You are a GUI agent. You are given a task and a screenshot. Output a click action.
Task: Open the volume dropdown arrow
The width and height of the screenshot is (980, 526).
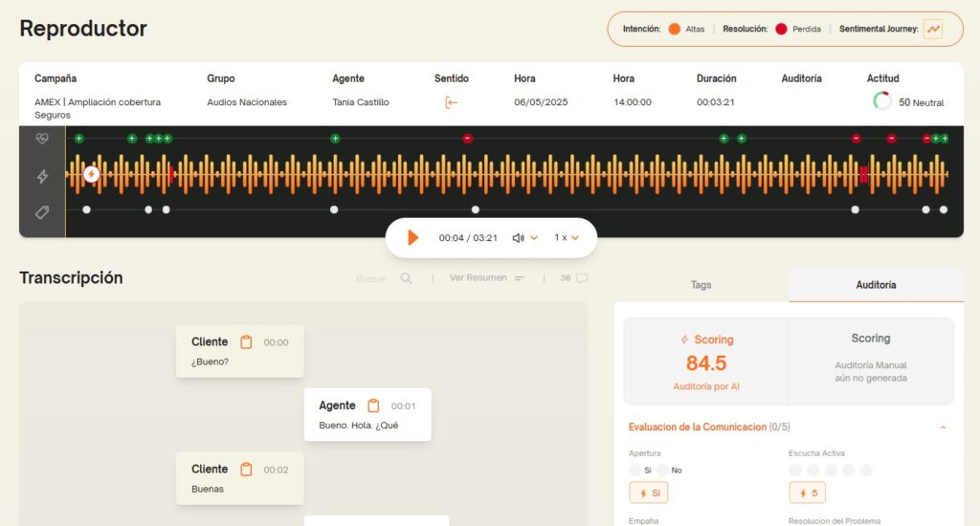(x=534, y=238)
